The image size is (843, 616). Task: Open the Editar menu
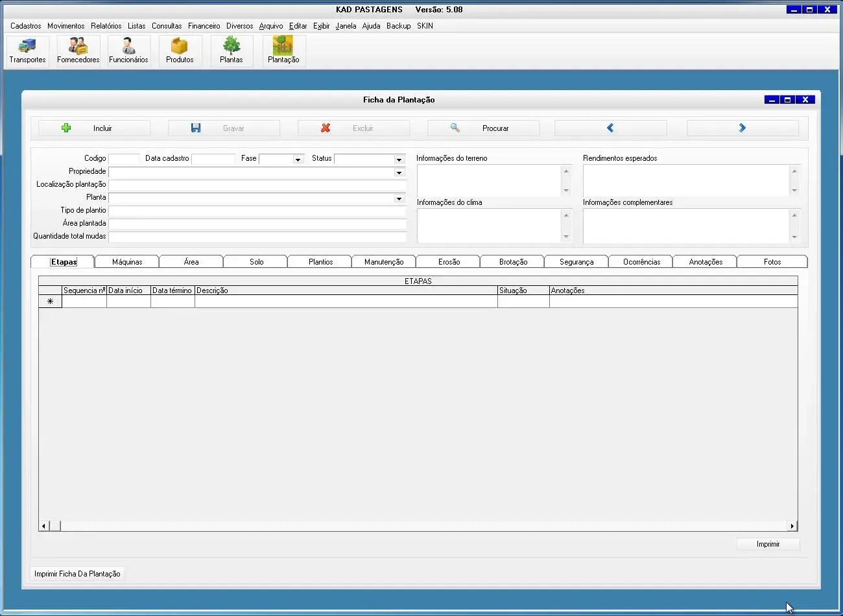click(x=298, y=26)
